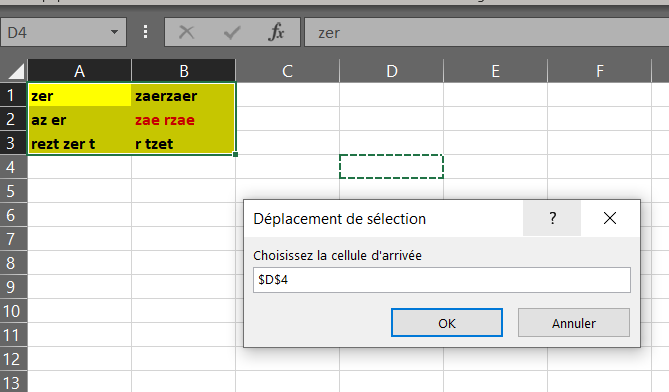
Task: Click the Select All corner triangle
Action: pos(16,71)
